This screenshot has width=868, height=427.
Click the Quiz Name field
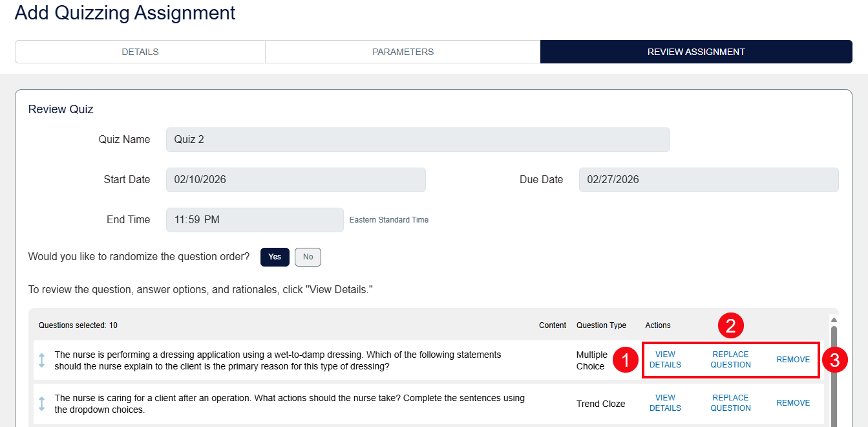coord(418,139)
